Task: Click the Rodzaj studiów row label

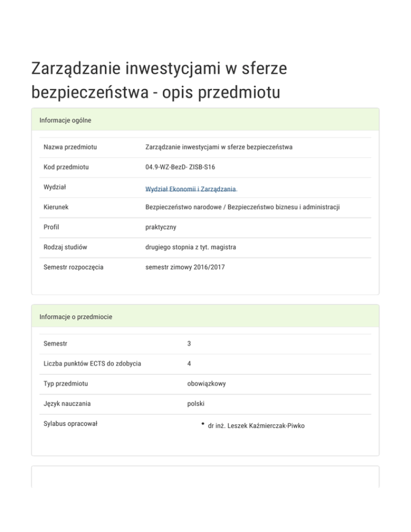Action: coord(65,247)
